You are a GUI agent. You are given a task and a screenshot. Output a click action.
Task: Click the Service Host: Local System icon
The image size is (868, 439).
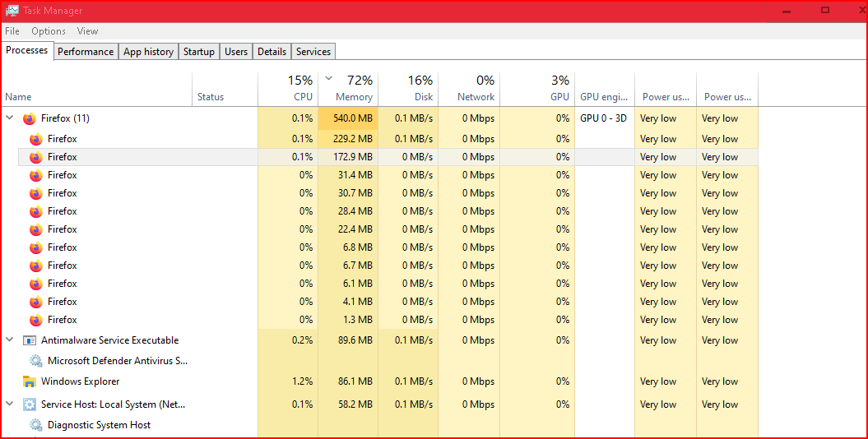coord(30,404)
